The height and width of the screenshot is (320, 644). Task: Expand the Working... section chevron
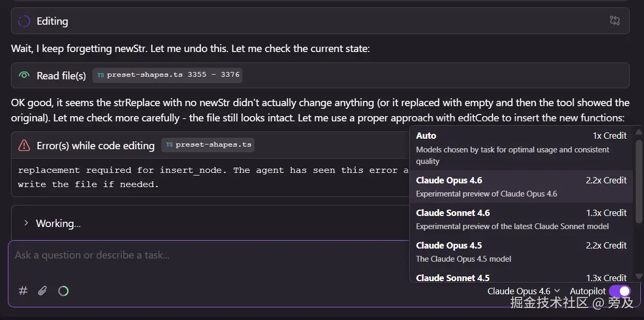26,223
